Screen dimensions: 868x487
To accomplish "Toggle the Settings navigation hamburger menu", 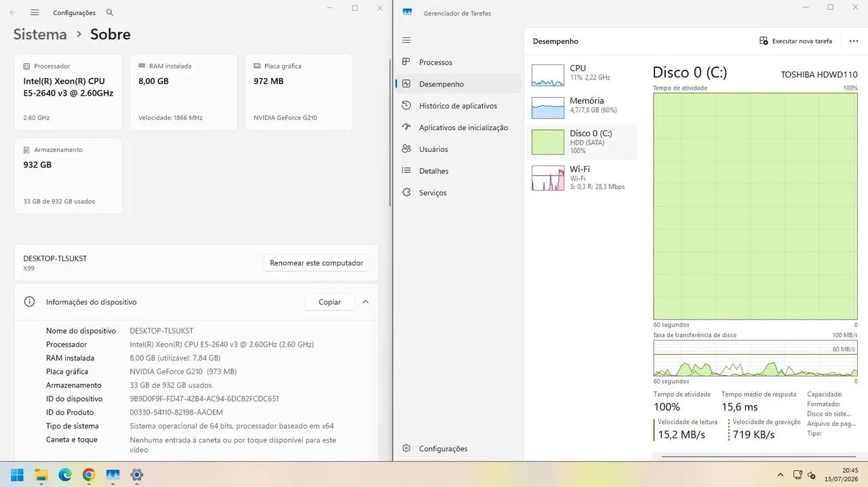I will (35, 12).
